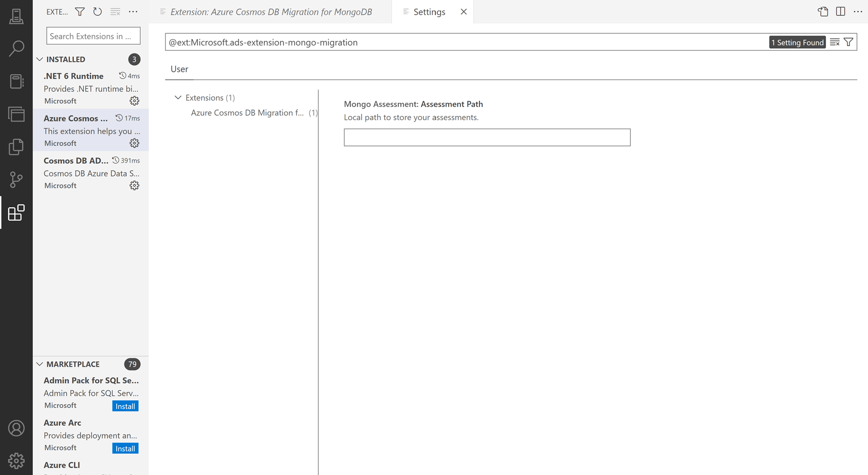Manage the Azure Cosmos extension gear
The image size is (868, 475).
point(135,143)
